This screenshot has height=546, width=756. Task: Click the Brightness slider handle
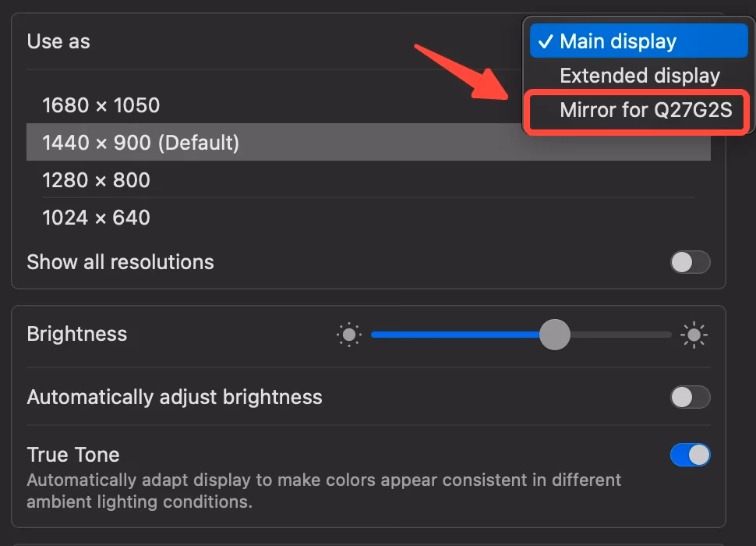click(555, 335)
